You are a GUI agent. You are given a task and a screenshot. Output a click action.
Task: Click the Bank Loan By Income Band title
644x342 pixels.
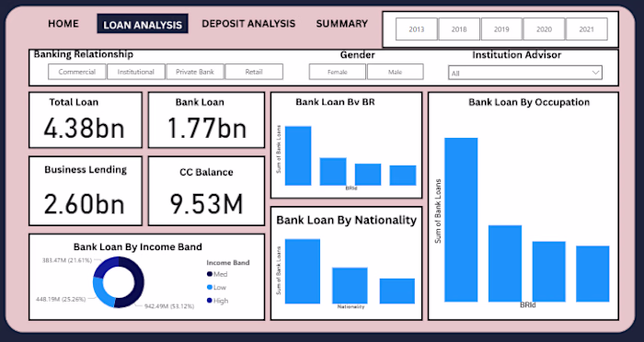pos(138,246)
